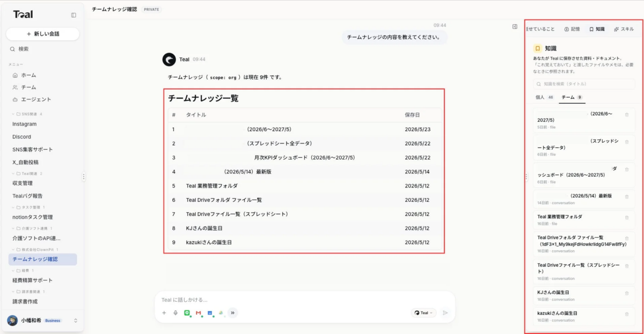Delete the KJさんの誕生日 knowledge card
Image resolution: width=644 pixels, height=334 pixels.
coord(627,293)
